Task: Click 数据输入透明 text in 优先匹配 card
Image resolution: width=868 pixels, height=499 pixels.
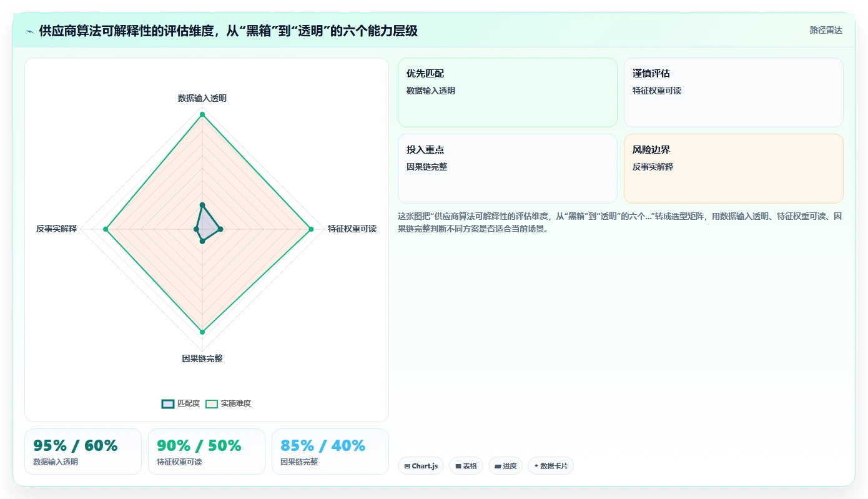Action: tap(431, 91)
